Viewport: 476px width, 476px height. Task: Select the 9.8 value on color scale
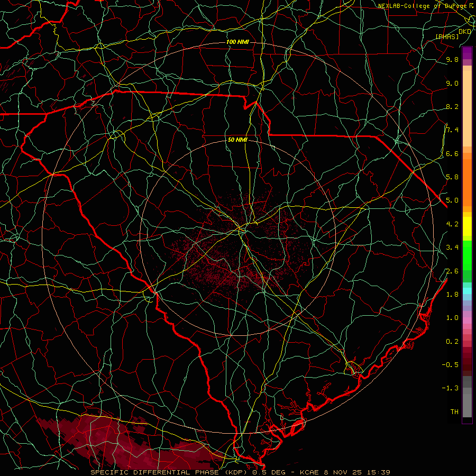pyautogui.click(x=452, y=59)
